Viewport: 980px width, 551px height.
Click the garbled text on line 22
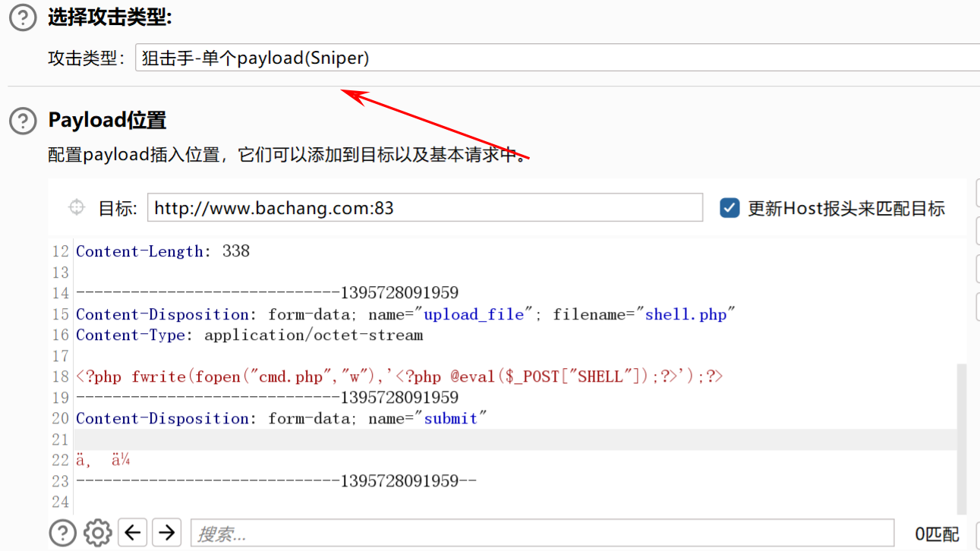103,460
